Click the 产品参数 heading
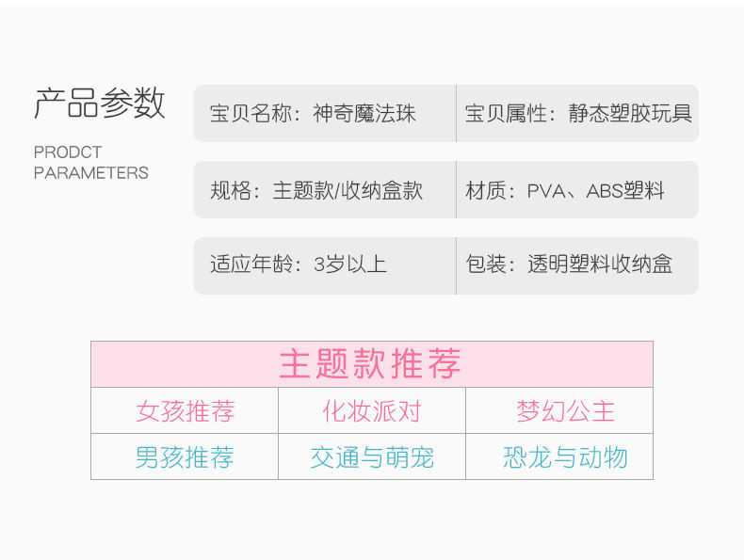The width and height of the screenshot is (744, 560). click(x=100, y=104)
